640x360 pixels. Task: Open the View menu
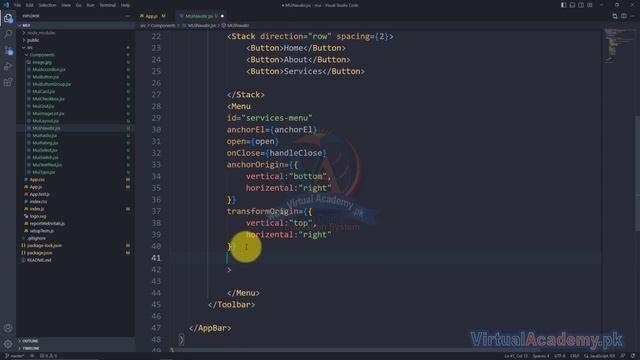(x=66, y=5)
